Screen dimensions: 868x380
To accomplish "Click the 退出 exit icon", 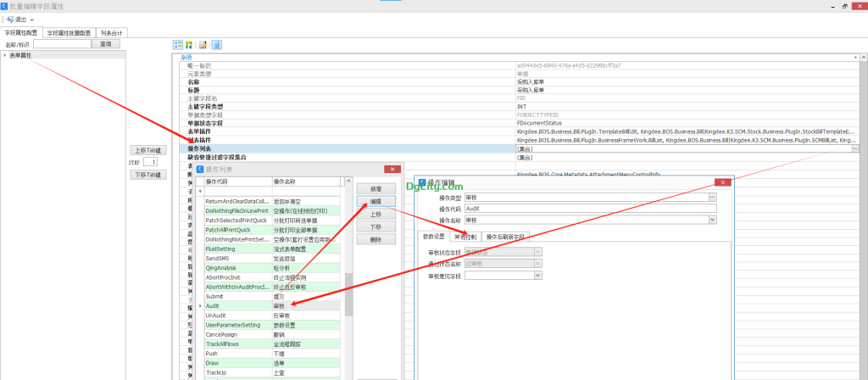I will [x=8, y=19].
